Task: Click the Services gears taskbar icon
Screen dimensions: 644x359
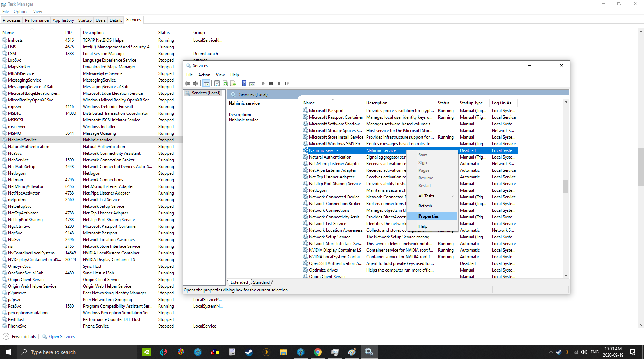Action: click(369, 352)
